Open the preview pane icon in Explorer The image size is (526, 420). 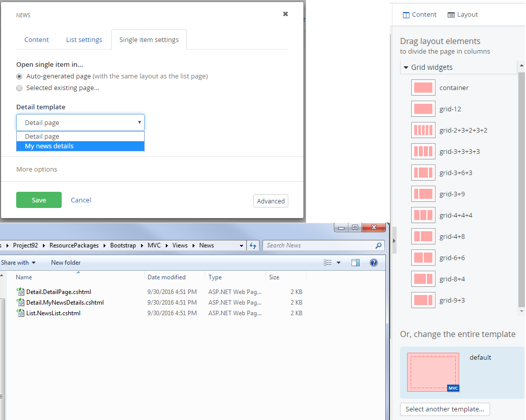point(356,262)
